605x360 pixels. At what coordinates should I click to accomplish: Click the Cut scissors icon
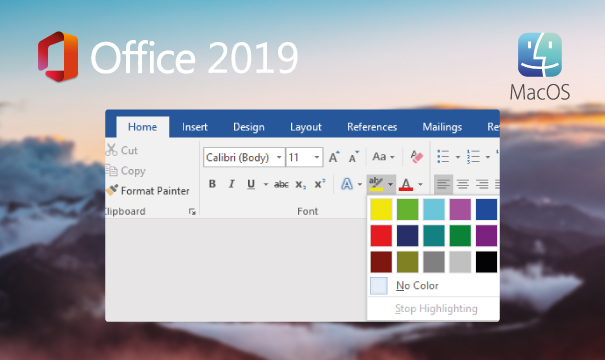tap(112, 150)
